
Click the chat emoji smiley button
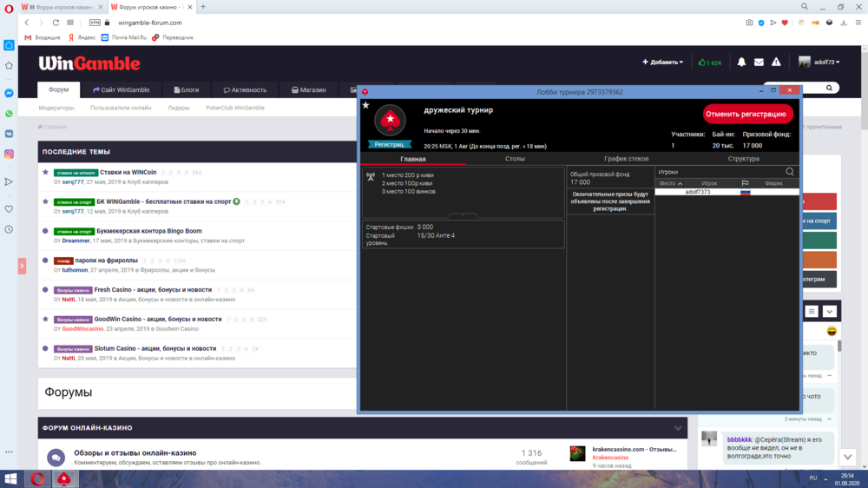[832, 332]
